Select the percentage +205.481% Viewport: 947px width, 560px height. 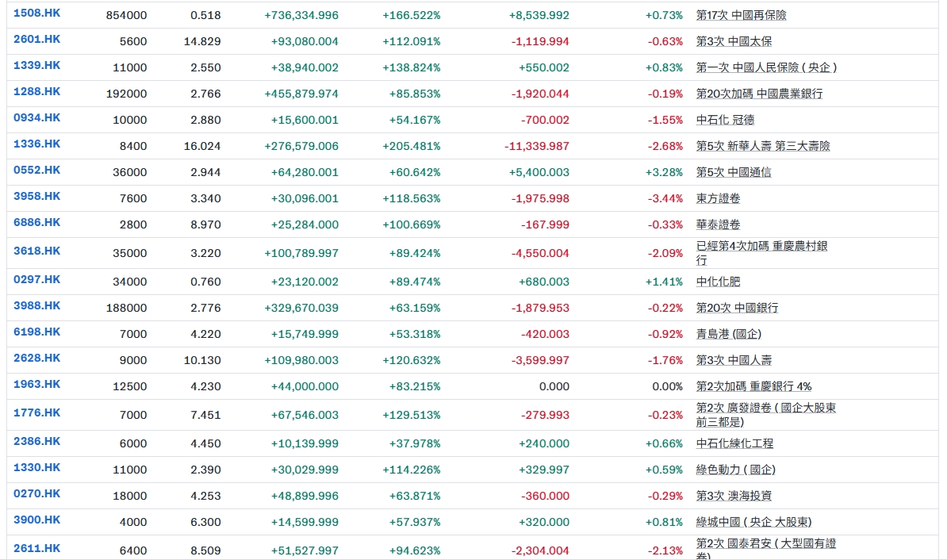(412, 146)
